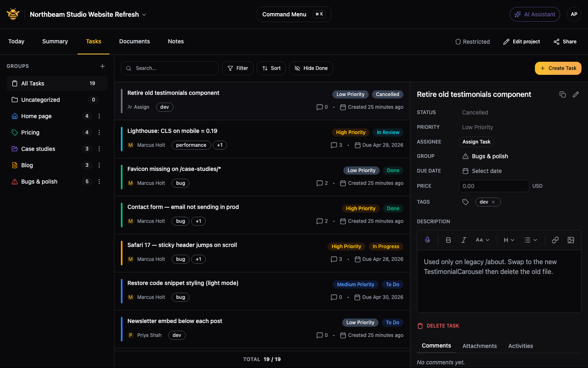
Task: Activate voice dictation microphone in description editor
Action: pyautogui.click(x=427, y=240)
